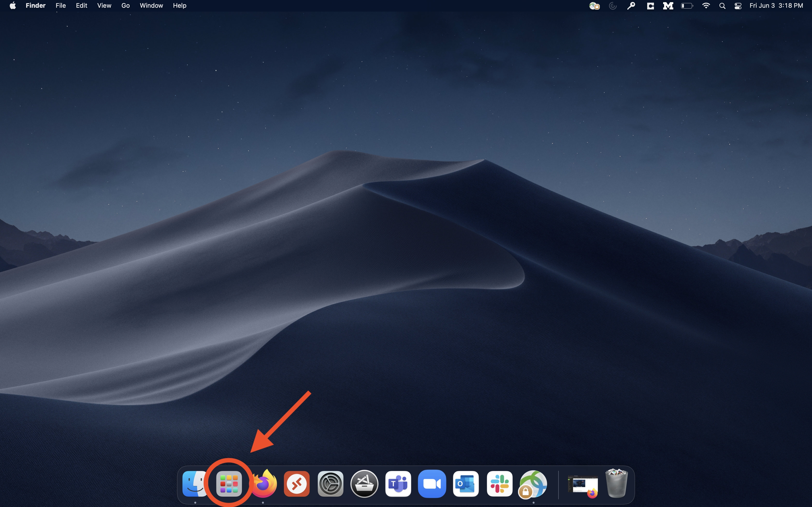This screenshot has height=507, width=812.
Task: Open the Trash in the Dock
Action: point(616,484)
